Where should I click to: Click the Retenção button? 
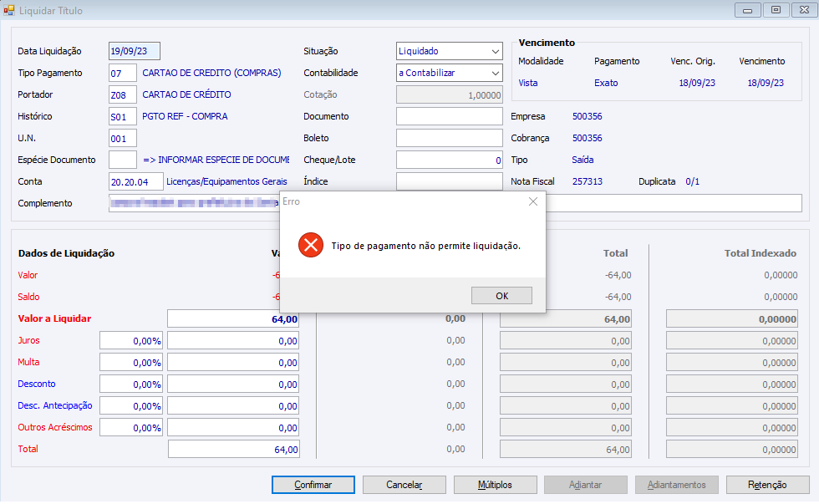point(767,485)
